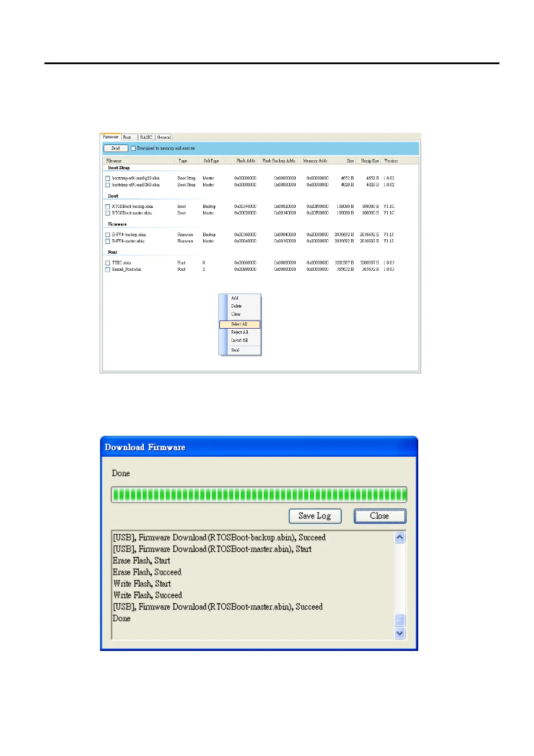Enable Download to memory and execute

coord(133,148)
